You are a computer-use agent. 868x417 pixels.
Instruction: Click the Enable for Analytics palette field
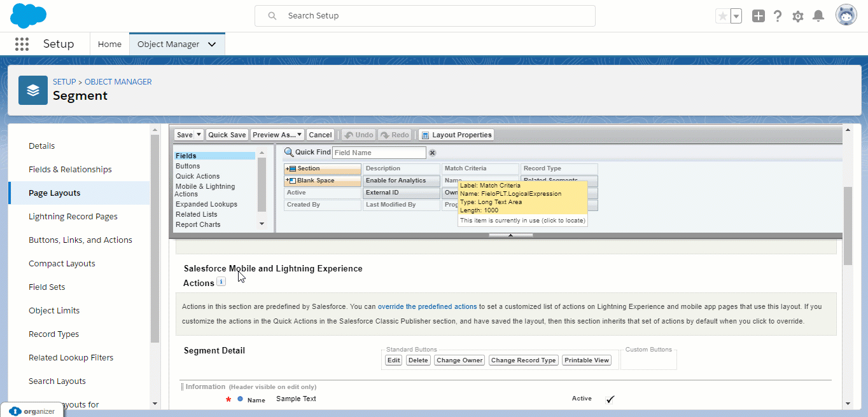(x=402, y=181)
